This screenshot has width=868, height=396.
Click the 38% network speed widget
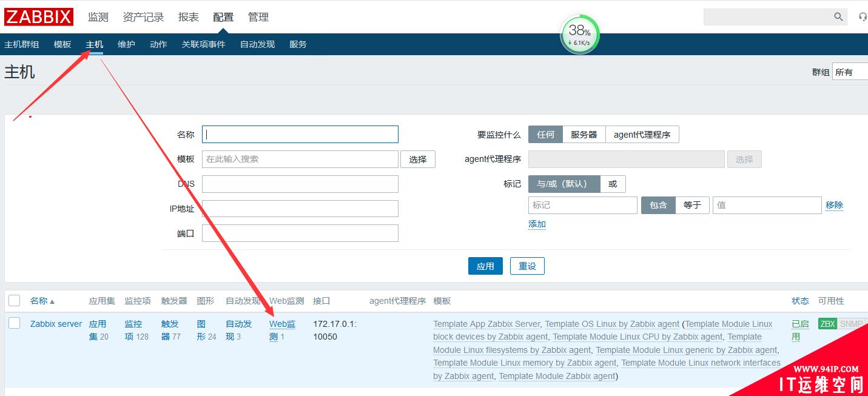click(579, 34)
